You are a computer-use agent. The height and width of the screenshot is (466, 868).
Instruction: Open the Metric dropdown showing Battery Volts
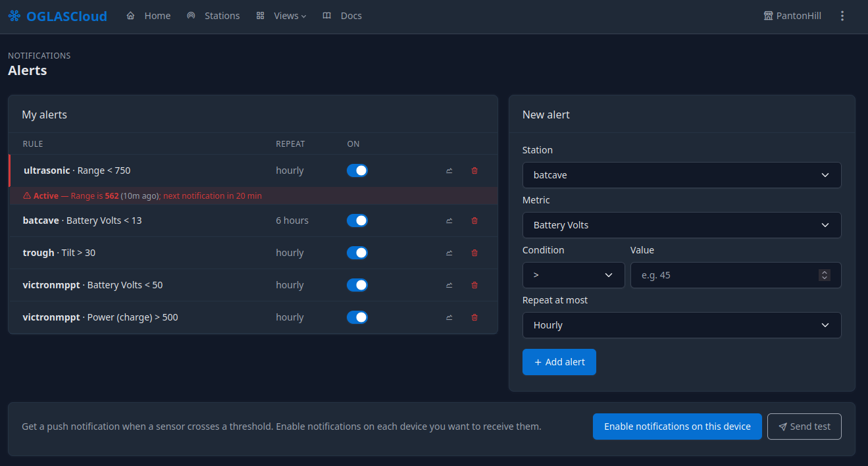682,225
